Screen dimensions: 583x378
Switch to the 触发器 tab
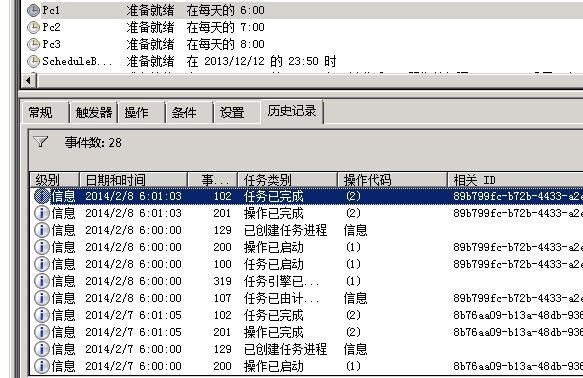[94, 112]
